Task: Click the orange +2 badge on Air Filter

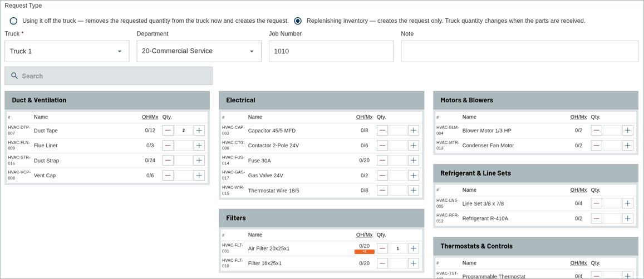Action: (x=365, y=252)
